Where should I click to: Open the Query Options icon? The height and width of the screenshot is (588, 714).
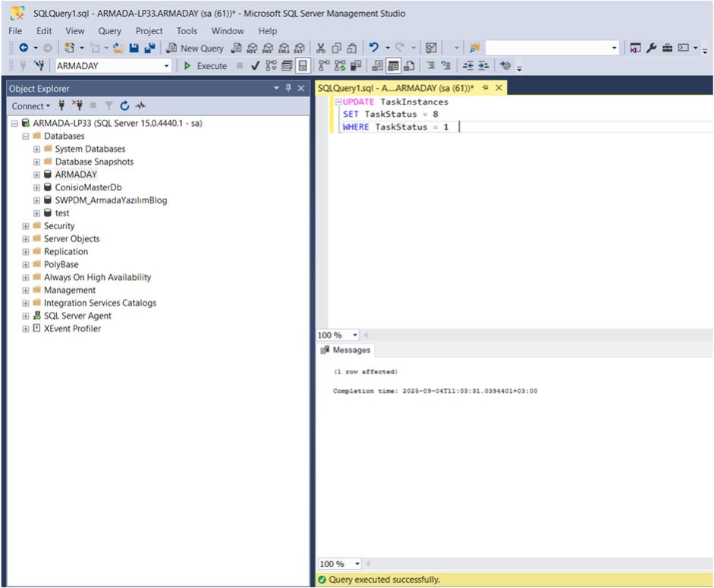click(287, 66)
